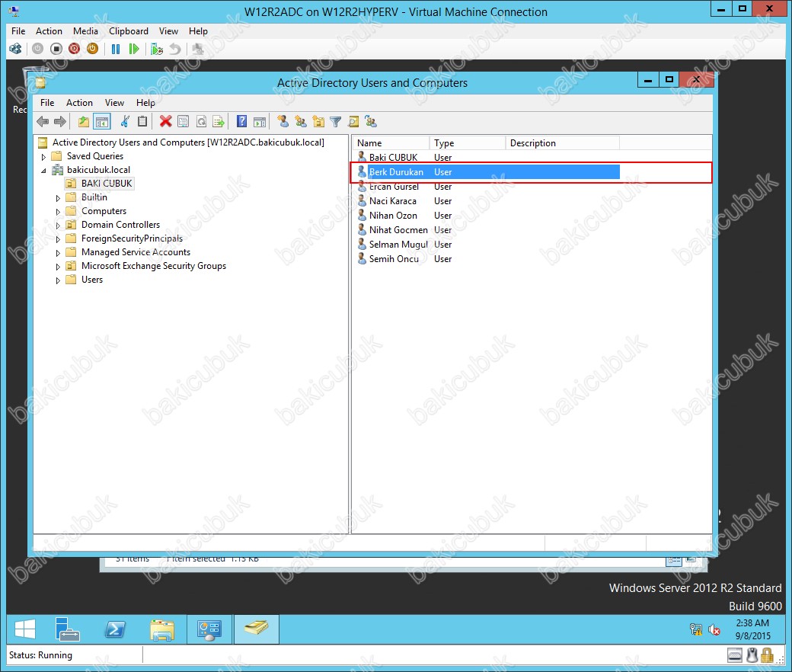The height and width of the screenshot is (672, 792).
Task: Expand the ForeignSecurityPrincipals node
Action: 58,239
